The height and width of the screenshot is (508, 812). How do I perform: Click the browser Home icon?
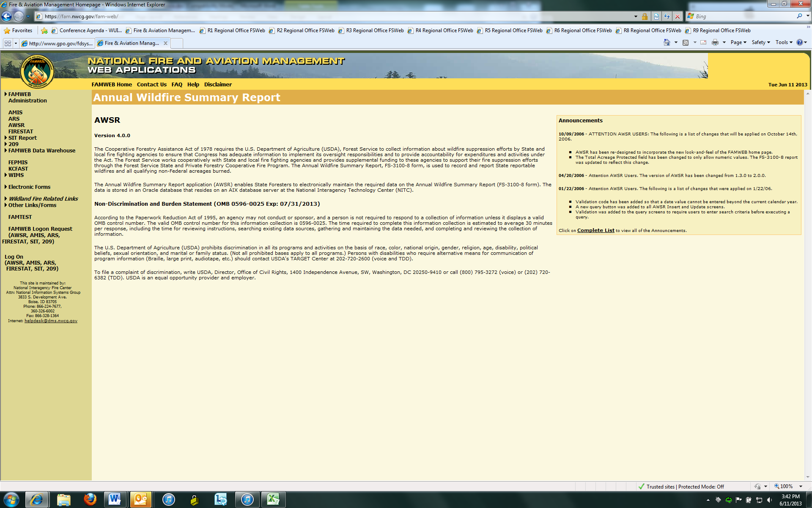(x=667, y=42)
